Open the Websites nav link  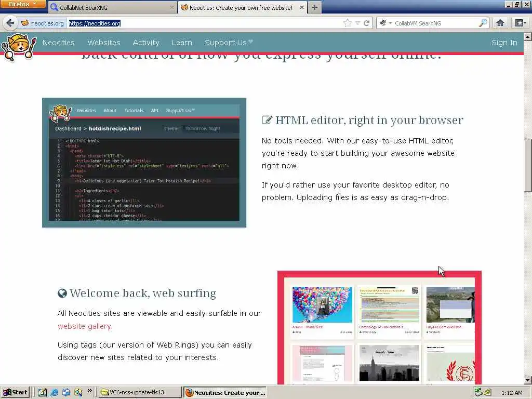104,43
